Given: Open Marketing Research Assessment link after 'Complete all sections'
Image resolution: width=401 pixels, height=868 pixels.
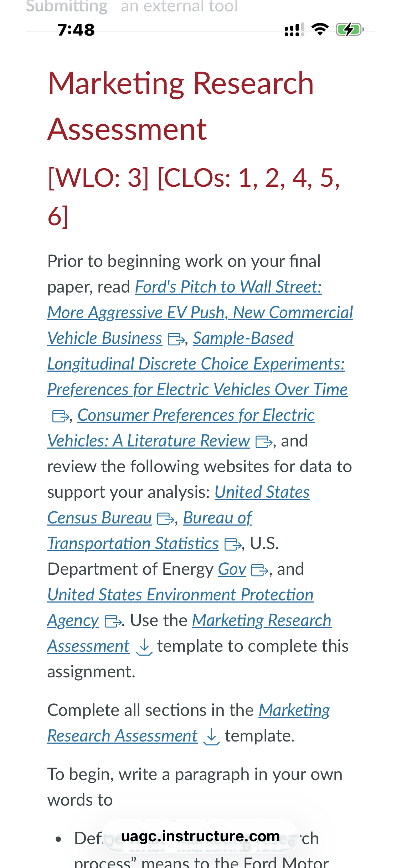Looking at the screenshot, I should point(189,723).
